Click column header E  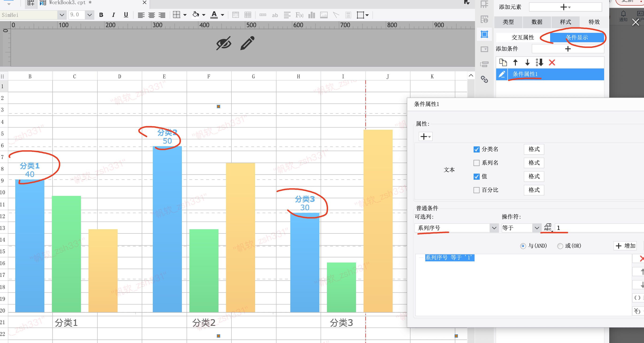point(164,76)
